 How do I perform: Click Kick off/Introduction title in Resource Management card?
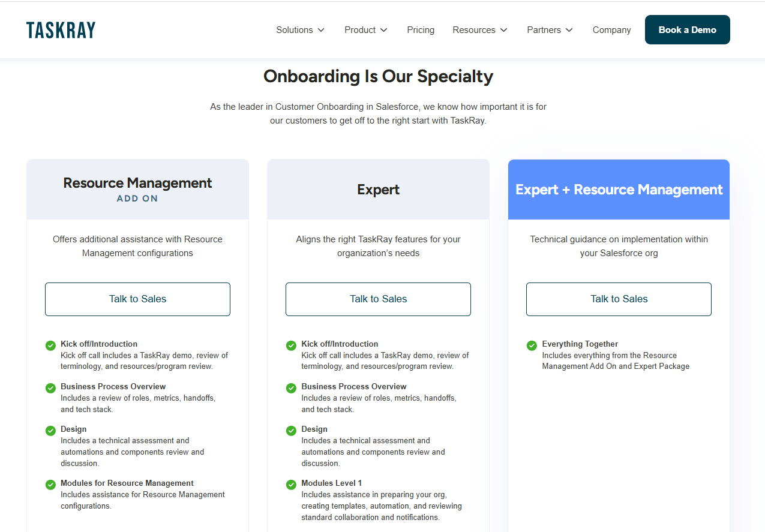[99, 344]
